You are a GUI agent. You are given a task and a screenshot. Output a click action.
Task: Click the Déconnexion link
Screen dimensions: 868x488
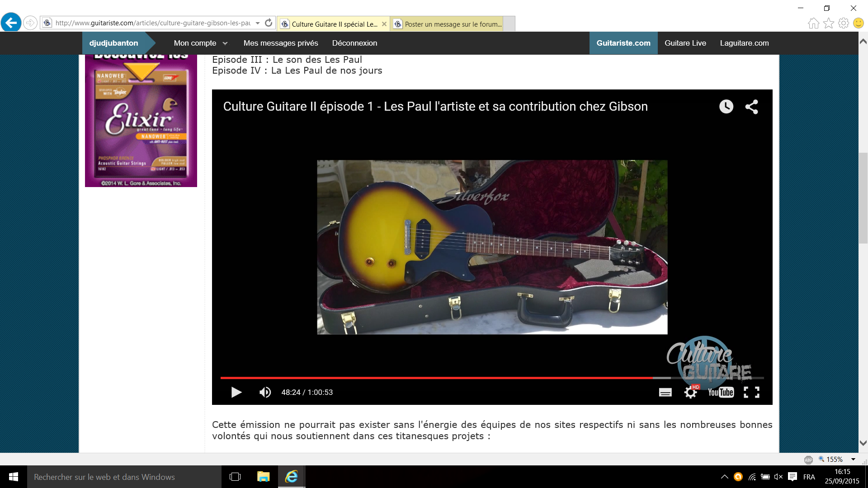click(x=354, y=43)
